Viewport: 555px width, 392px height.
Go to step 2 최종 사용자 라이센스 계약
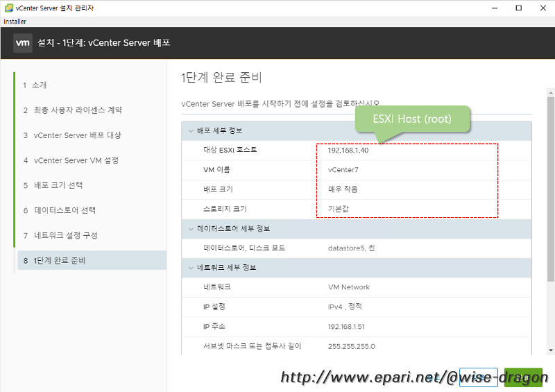(x=73, y=110)
